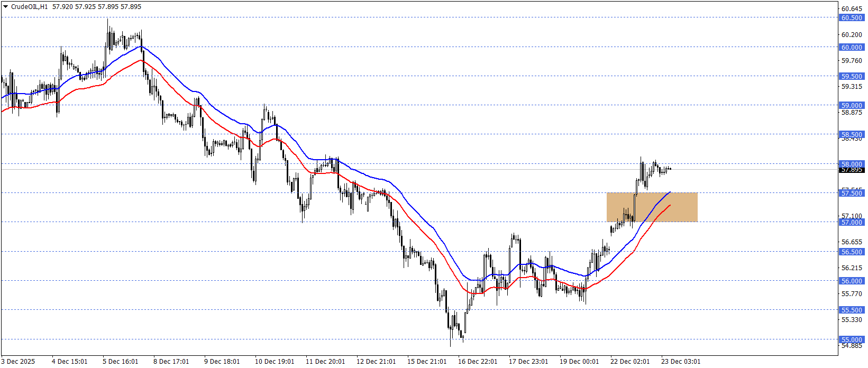868x368 pixels.
Task: Select the 58.000 level label
Action: 852,164
